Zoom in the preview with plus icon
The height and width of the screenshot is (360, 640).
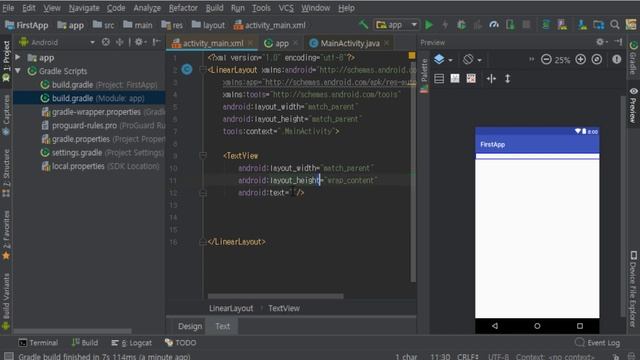[580, 60]
